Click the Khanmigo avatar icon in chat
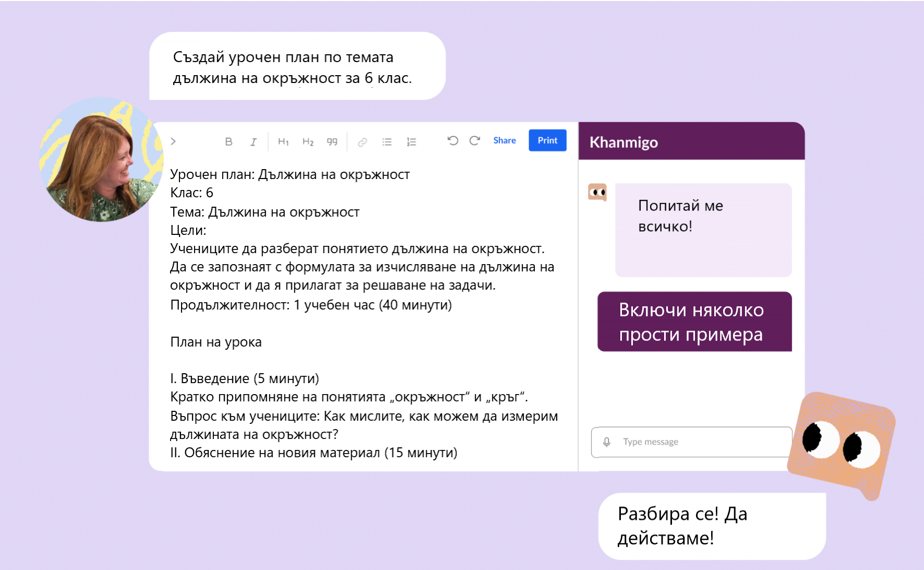Viewport: 924px width, 570px height. 597,193
